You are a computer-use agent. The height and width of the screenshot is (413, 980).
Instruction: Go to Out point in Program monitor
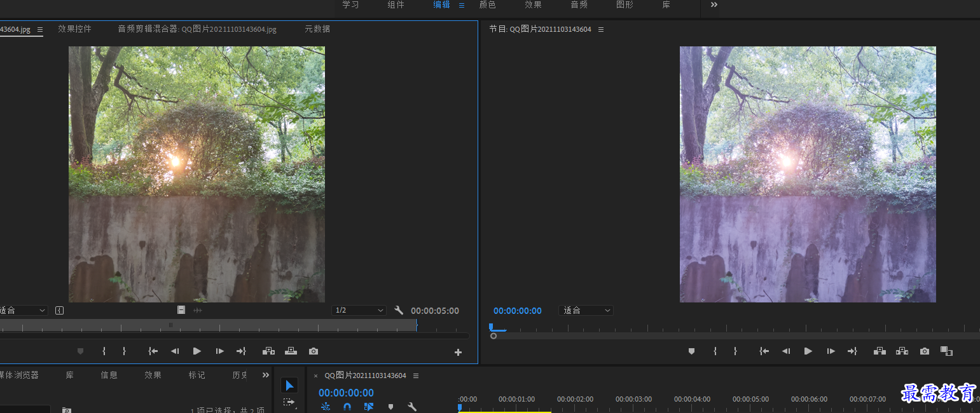click(x=852, y=351)
